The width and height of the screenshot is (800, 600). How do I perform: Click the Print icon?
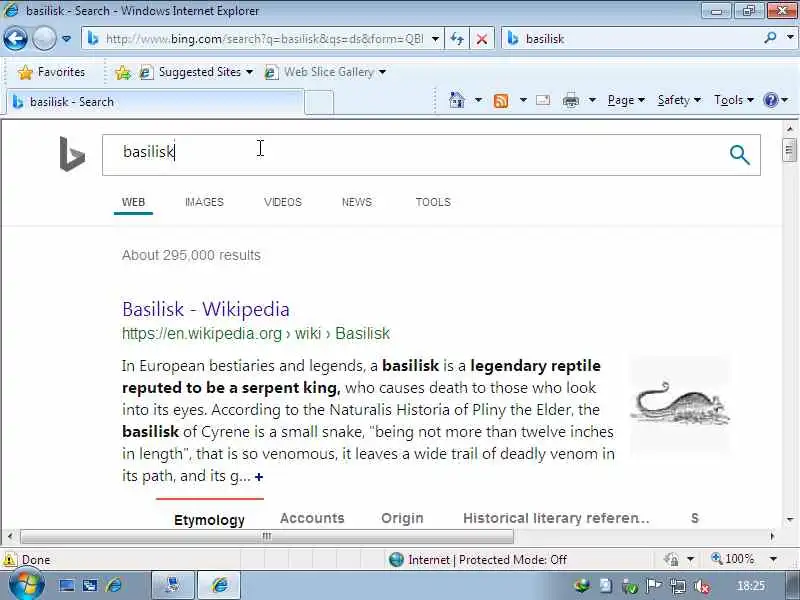point(571,101)
